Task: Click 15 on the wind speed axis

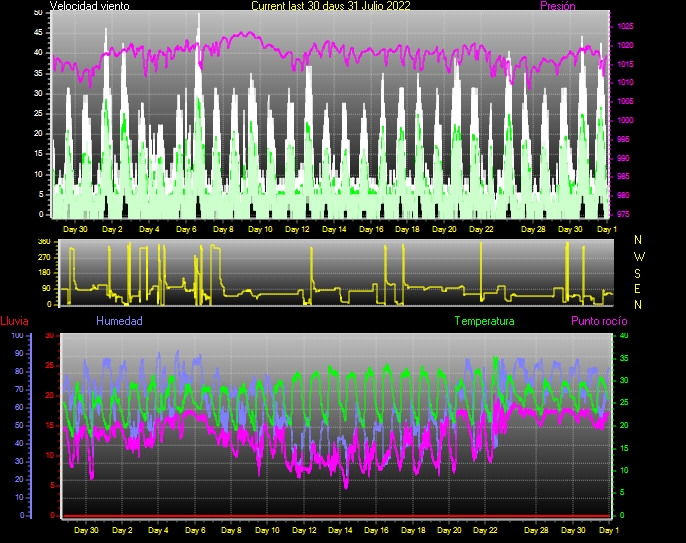Action: point(38,154)
